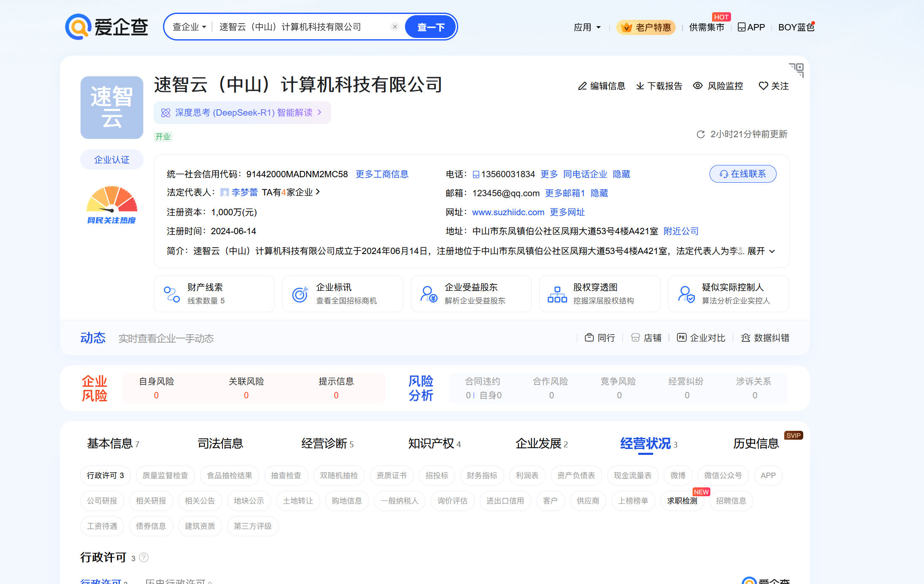Click the peers briefcase icon
Viewport: 924px width, 584px height.
pyautogui.click(x=589, y=338)
